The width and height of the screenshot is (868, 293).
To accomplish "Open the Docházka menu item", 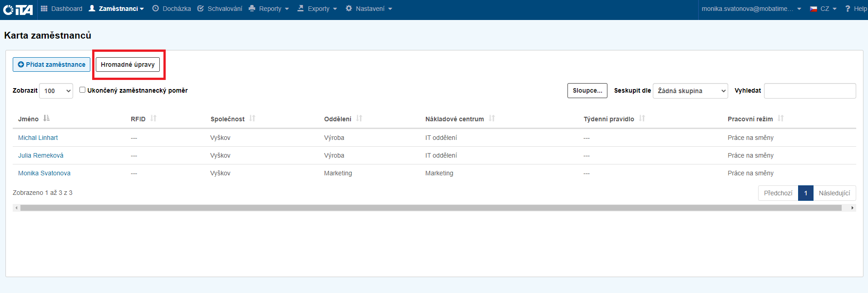I will point(172,9).
